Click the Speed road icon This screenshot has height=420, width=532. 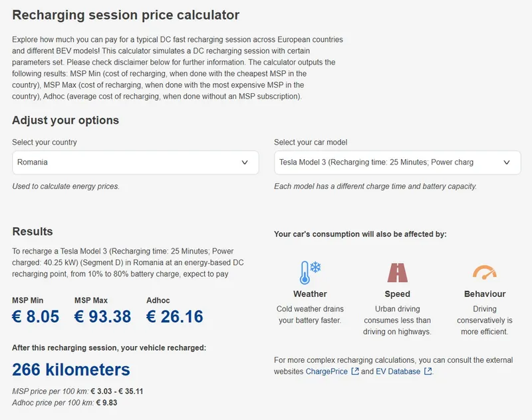[x=397, y=272]
